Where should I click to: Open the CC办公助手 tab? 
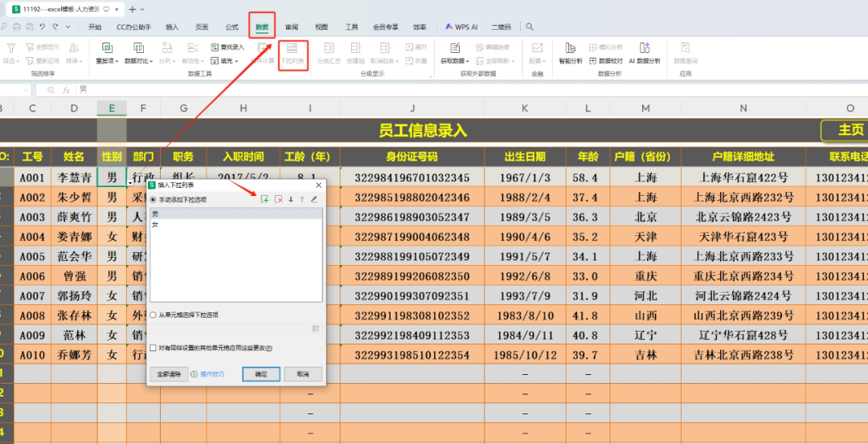click(133, 26)
